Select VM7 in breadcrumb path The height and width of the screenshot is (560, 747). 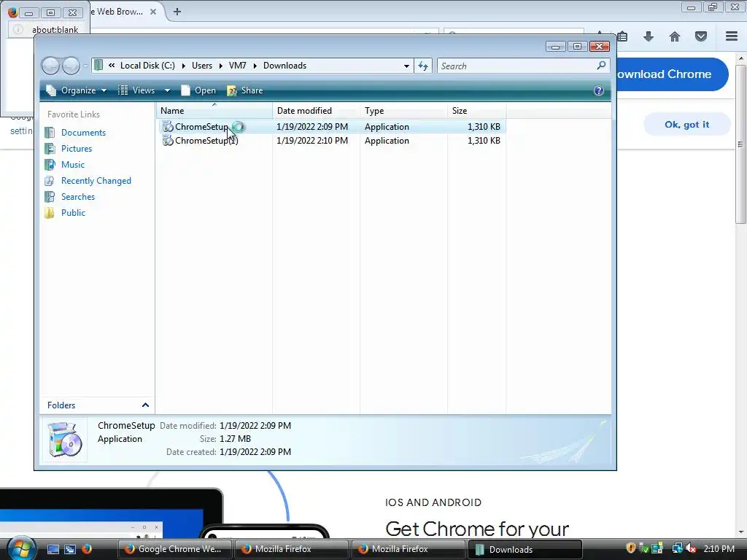[237, 66]
